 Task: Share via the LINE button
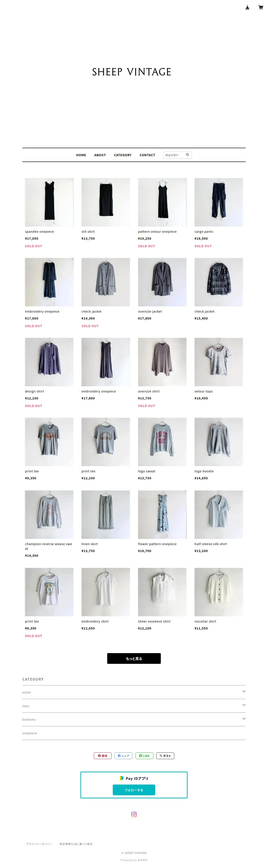pos(144,756)
